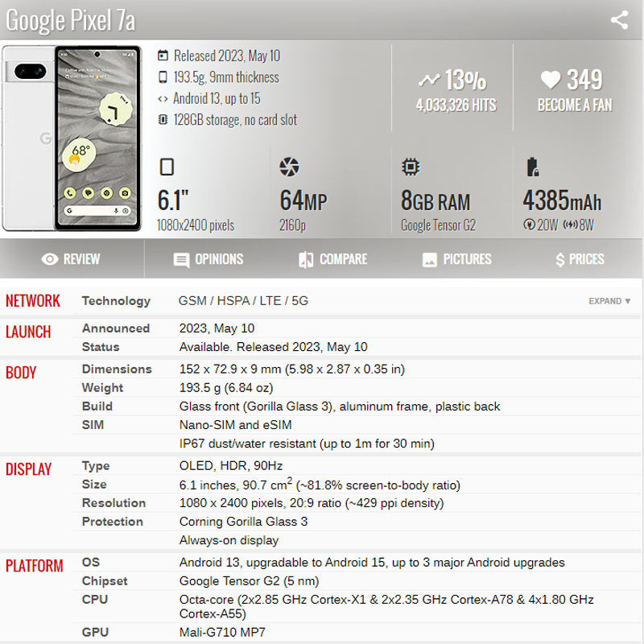Open the Opinions tab
644x644 pixels.
208,259
